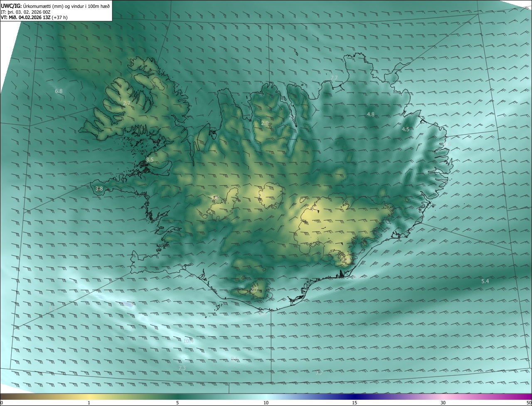Click the 2.9 value in north Iceland
Screen dimensions: 532x406
click(265, 123)
